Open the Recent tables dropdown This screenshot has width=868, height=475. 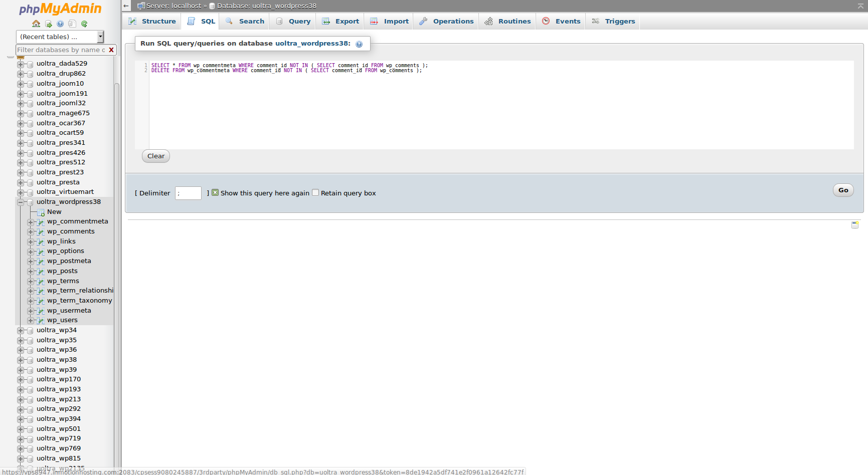(x=60, y=37)
